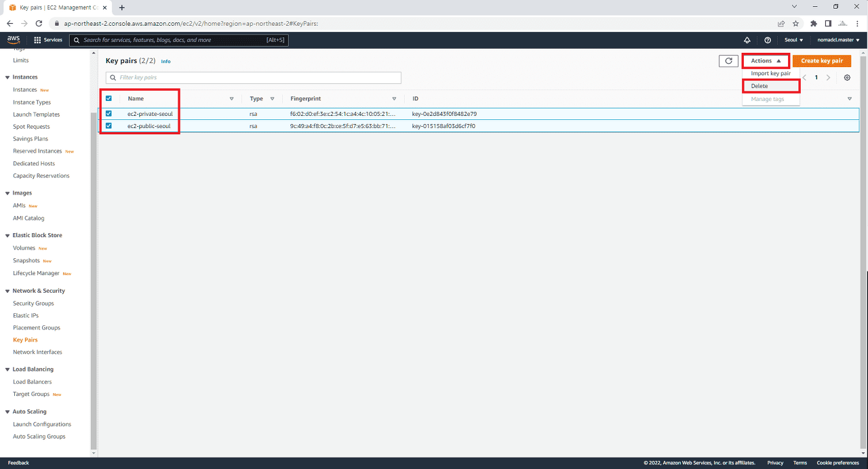Collapse the Network & Security section
Screen dimensions: 868x469
[7, 291]
